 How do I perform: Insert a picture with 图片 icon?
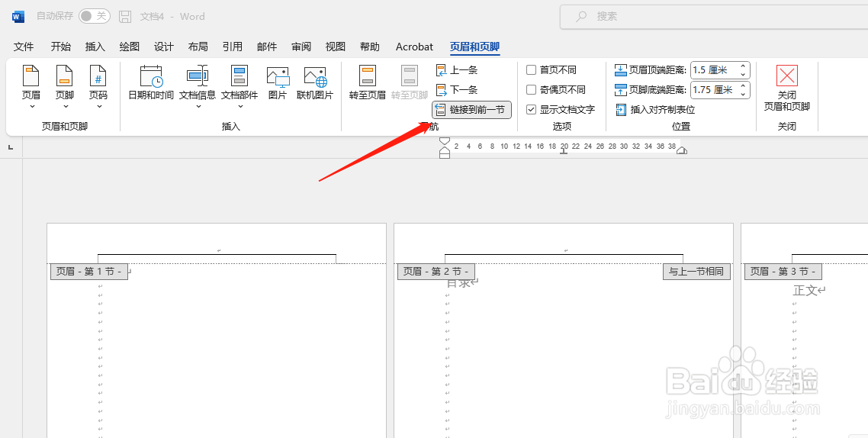click(x=278, y=76)
